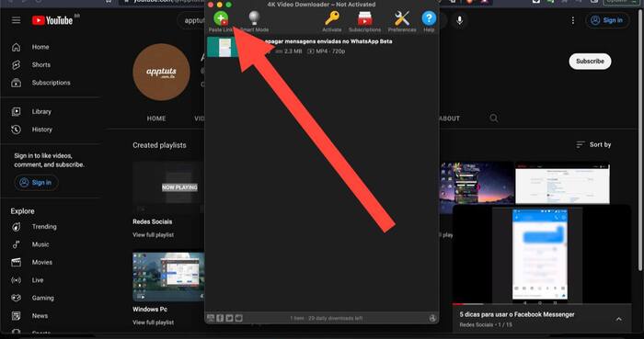This screenshot has width=644, height=339.
Task: Click Sign in button in sidebar
Action: (36, 183)
